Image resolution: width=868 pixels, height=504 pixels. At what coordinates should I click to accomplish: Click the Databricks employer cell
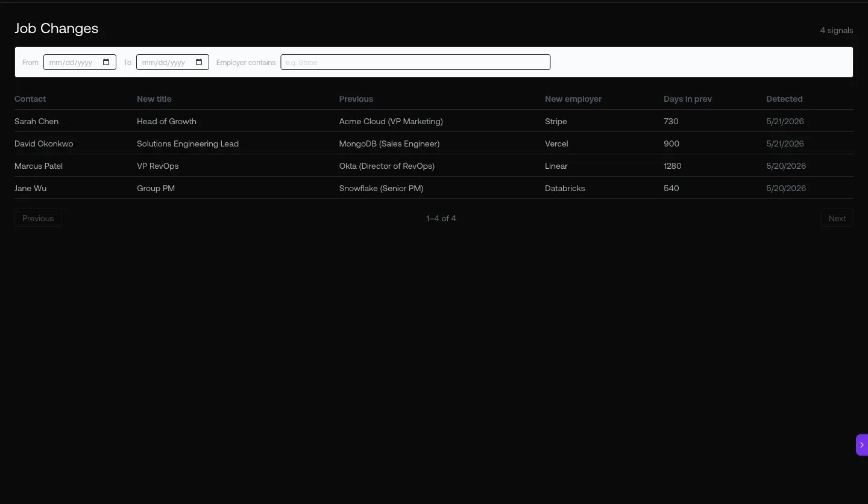565,188
